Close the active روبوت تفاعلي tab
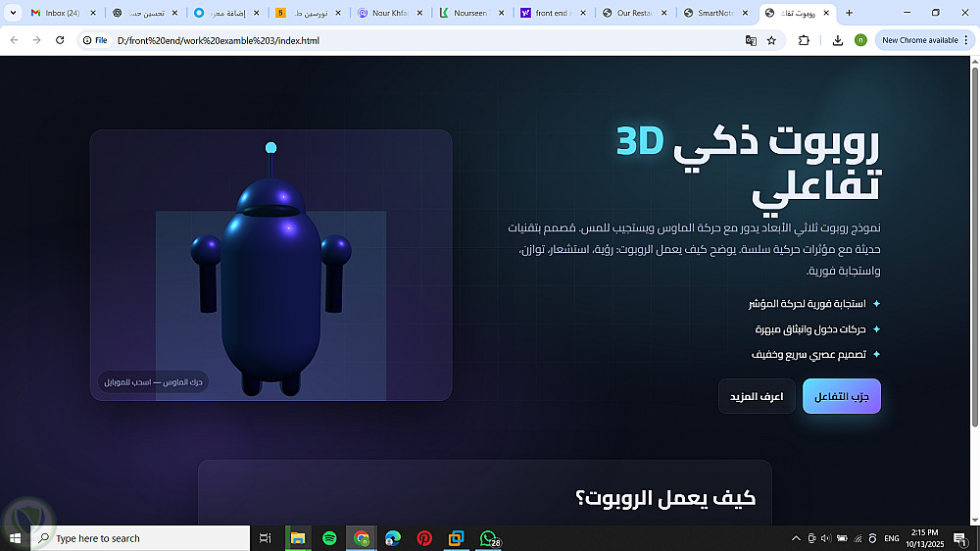This screenshot has height=551, width=980. pyautogui.click(x=826, y=13)
